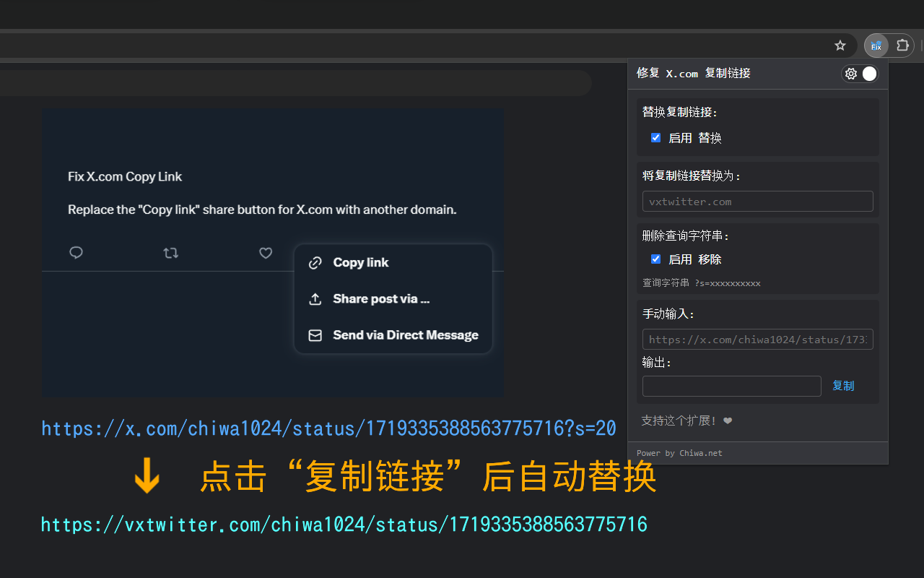Open settings gear in the popup header
Image resolution: width=924 pixels, height=578 pixels.
click(x=851, y=74)
